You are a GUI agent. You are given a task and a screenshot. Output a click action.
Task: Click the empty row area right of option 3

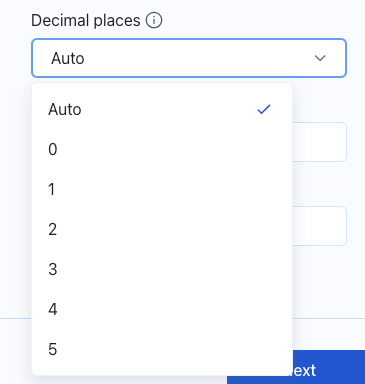tap(173, 269)
